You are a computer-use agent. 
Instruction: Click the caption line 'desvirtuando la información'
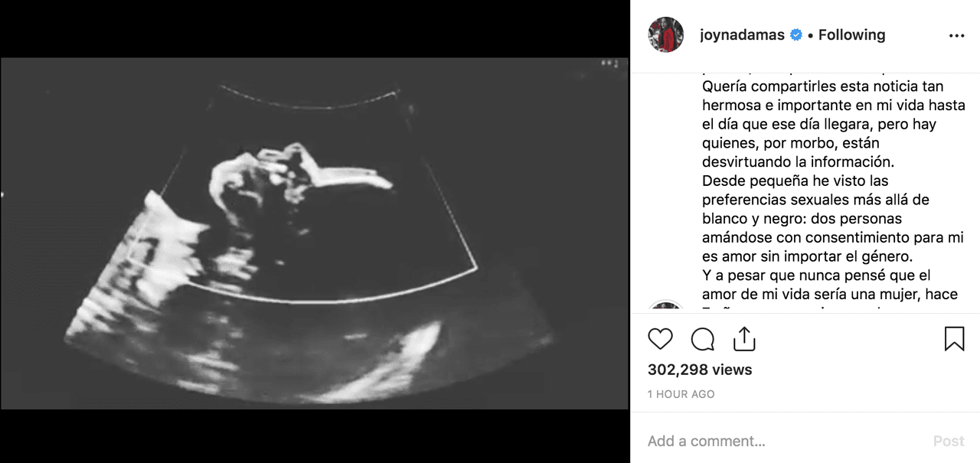pyautogui.click(x=799, y=162)
